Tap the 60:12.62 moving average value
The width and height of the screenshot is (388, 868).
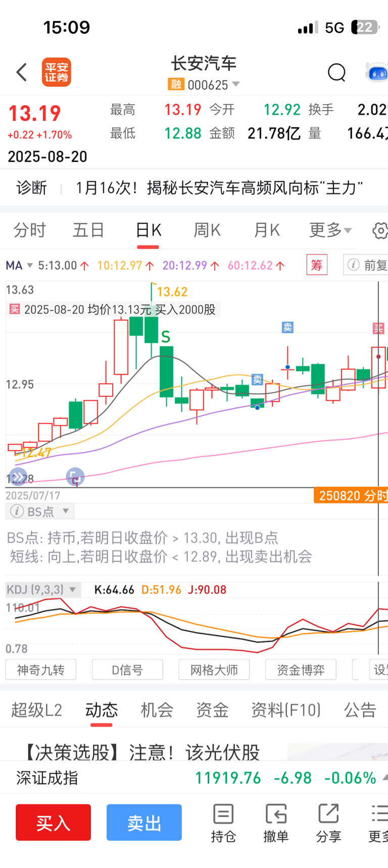251,266
